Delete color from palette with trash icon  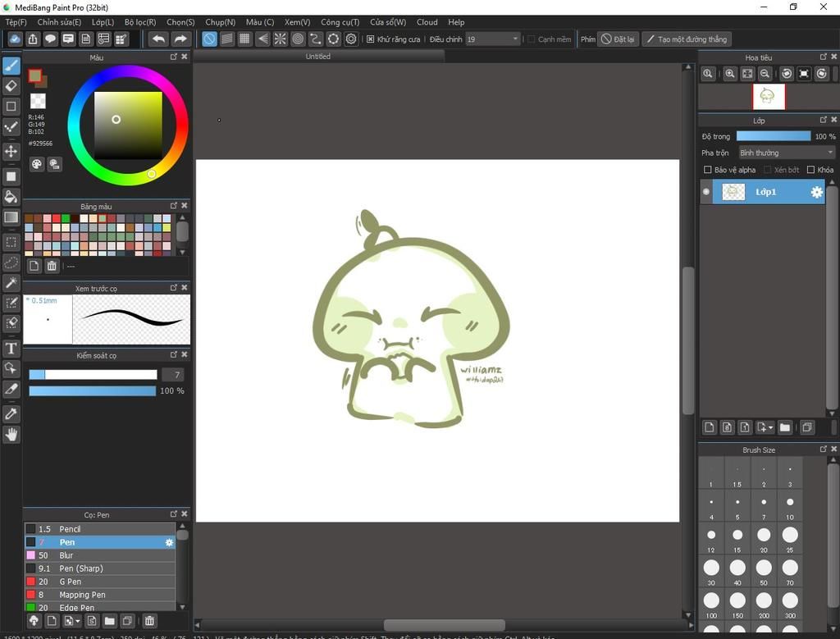52,266
